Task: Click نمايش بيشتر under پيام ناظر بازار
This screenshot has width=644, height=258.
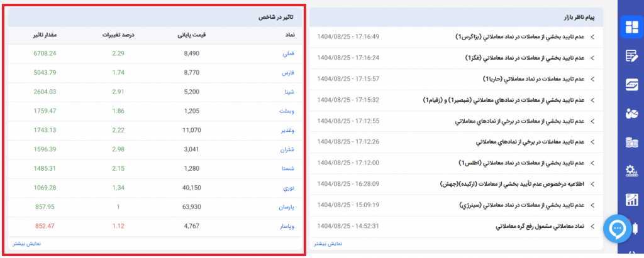Action: [328, 244]
